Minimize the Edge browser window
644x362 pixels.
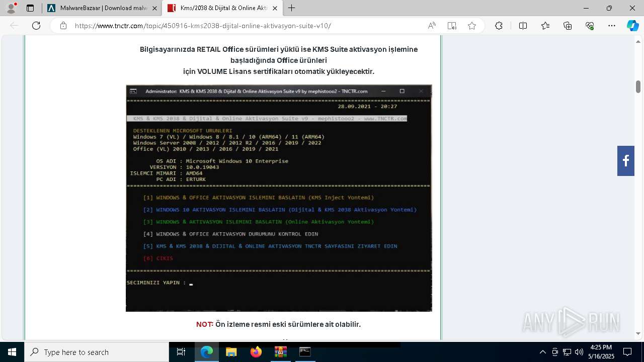point(586,8)
